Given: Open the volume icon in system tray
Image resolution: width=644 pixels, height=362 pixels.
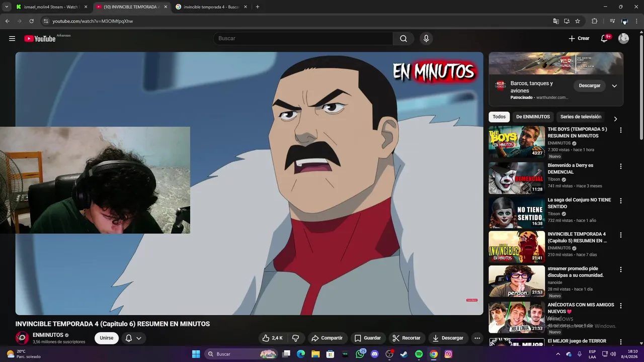Looking at the screenshot, I should point(613,354).
